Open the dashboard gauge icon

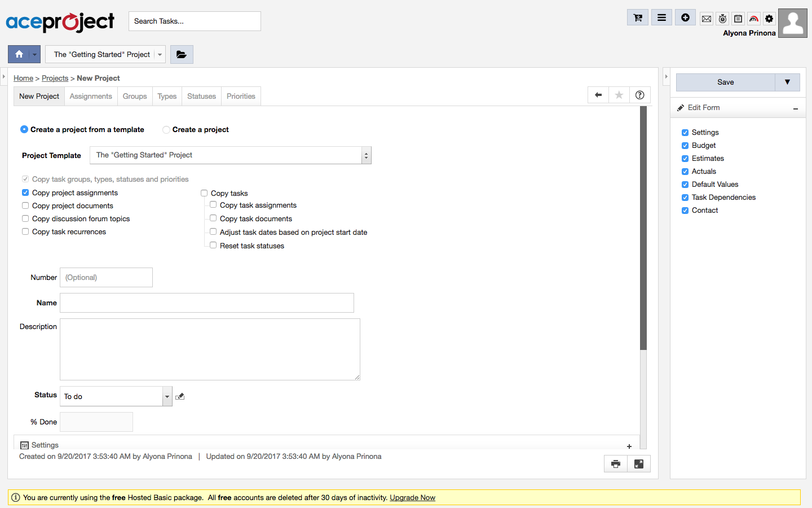pos(754,19)
